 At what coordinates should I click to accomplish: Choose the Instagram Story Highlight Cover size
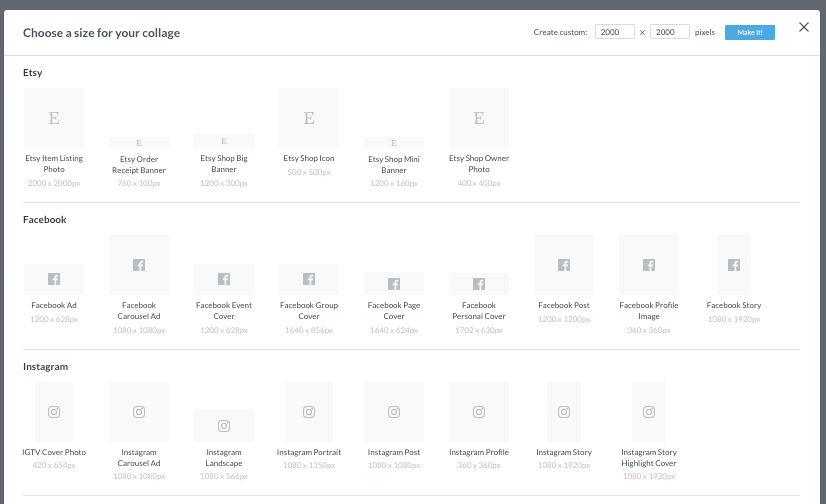(649, 412)
